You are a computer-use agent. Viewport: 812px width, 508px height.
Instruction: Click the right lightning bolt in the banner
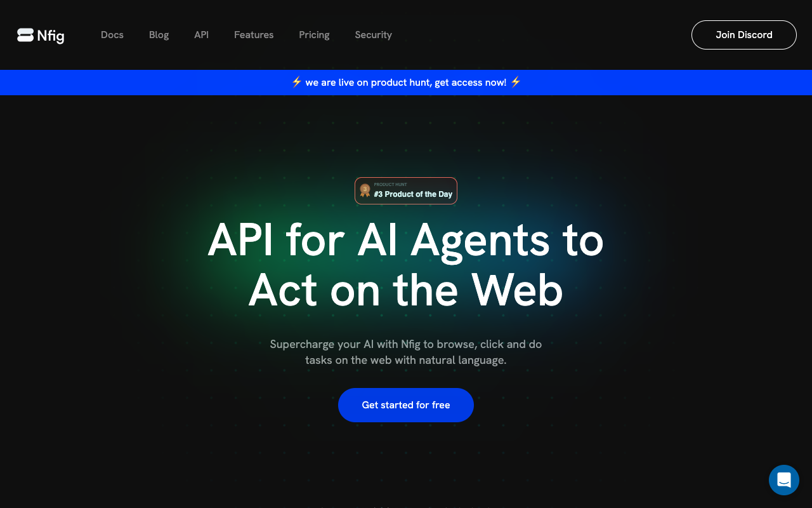516,82
